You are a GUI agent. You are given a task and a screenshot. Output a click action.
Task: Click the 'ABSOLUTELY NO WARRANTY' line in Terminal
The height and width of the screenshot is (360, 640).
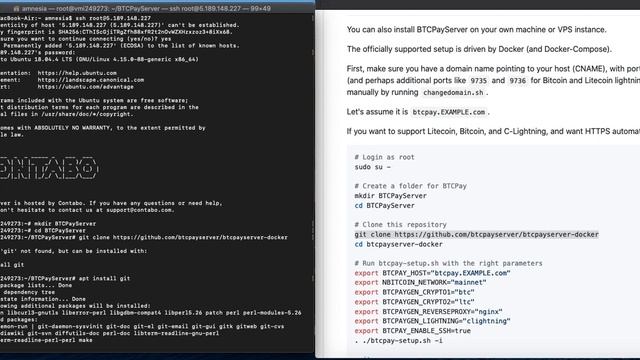pos(103,128)
